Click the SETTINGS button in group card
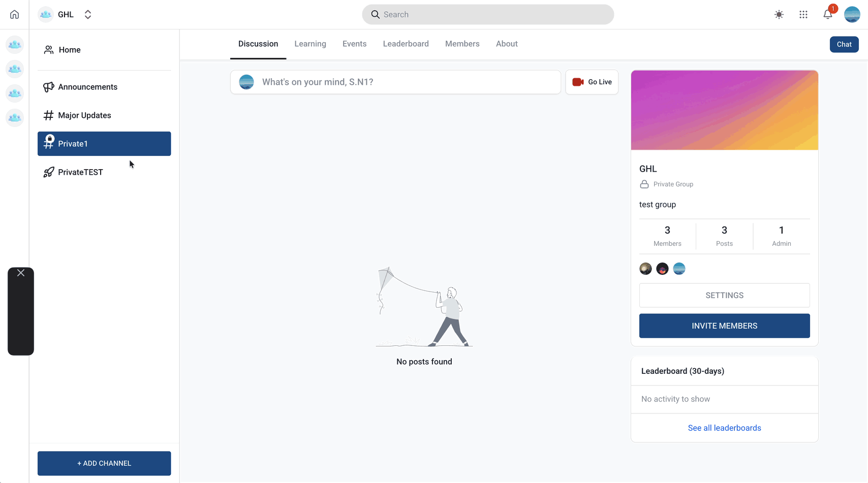The height and width of the screenshot is (483, 868). [724, 296]
